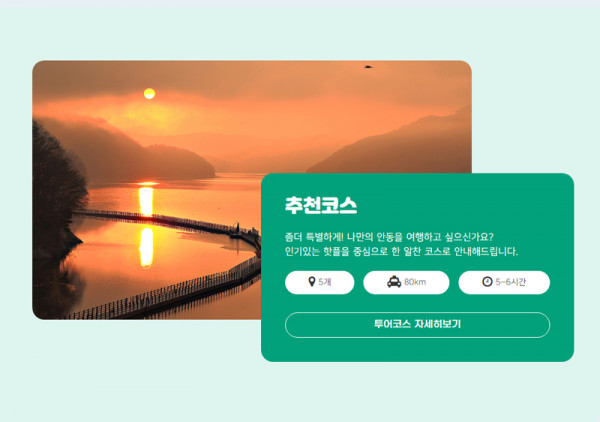Click the 추천코스 heading
The height and width of the screenshot is (422, 600).
(x=321, y=205)
